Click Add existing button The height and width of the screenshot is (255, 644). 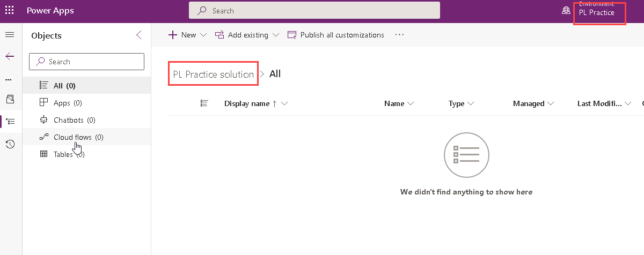[x=242, y=35]
